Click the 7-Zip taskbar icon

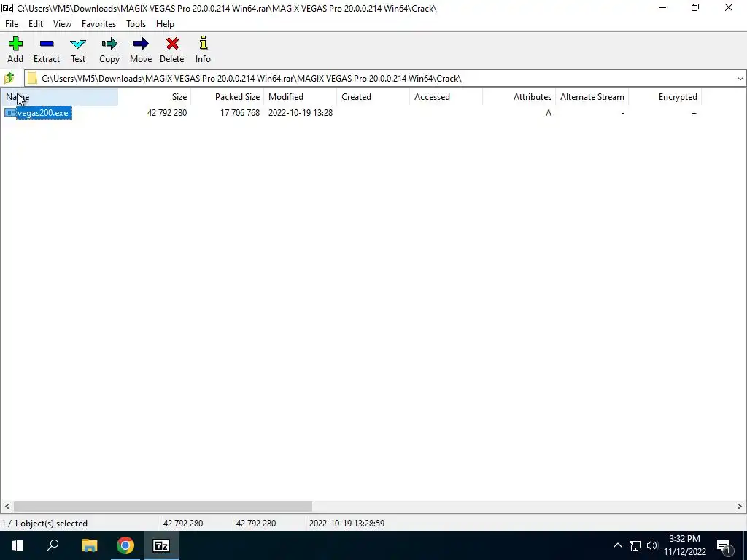pyautogui.click(x=161, y=545)
